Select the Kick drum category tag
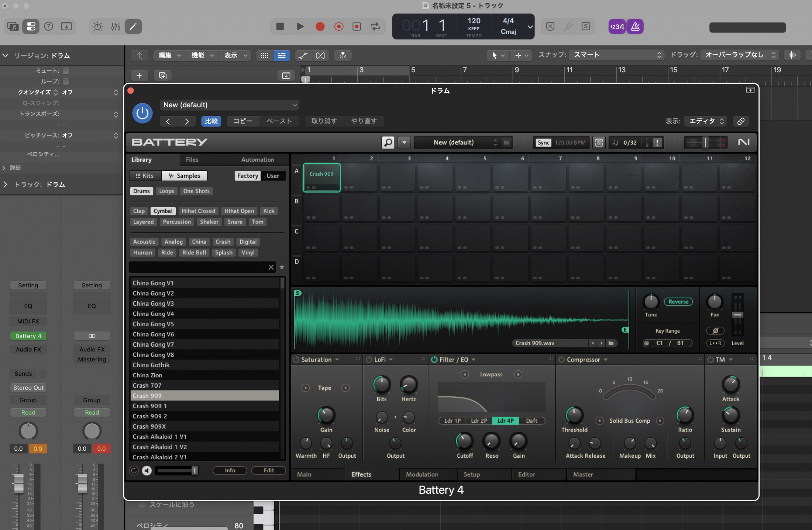812x530 pixels. click(x=269, y=211)
